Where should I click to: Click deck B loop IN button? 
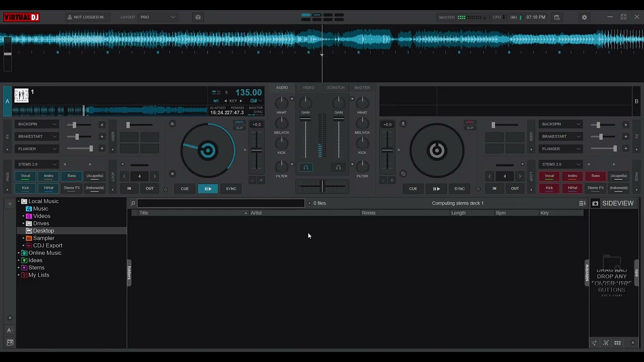coord(494,189)
